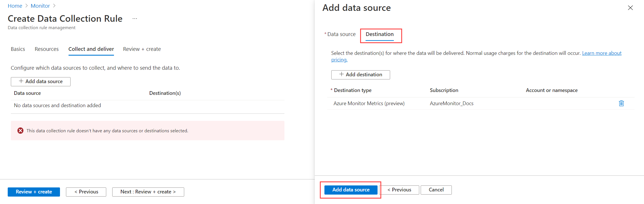Image resolution: width=644 pixels, height=204 pixels.
Task: Click the Home breadcrumb link
Action: tap(15, 6)
